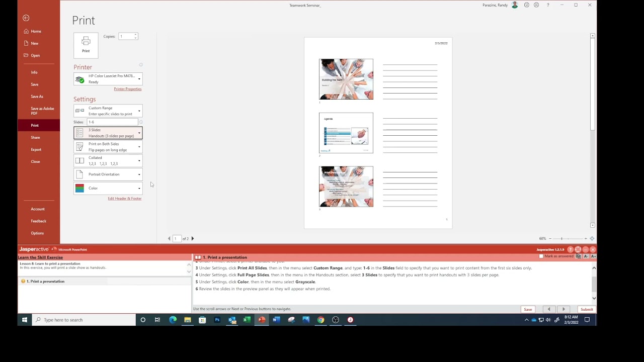Click the Jasperactive Next arrow button
Image resolution: width=644 pixels, height=362 pixels.
point(563,309)
